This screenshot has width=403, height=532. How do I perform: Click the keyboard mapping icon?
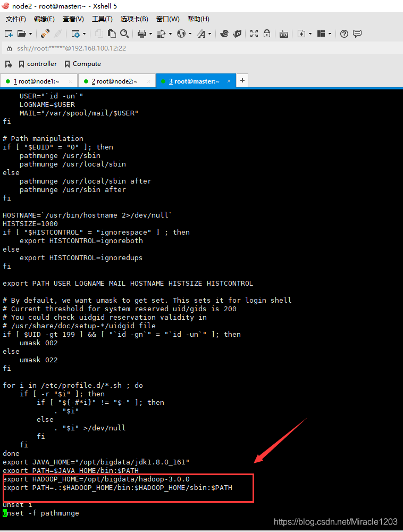click(x=284, y=34)
